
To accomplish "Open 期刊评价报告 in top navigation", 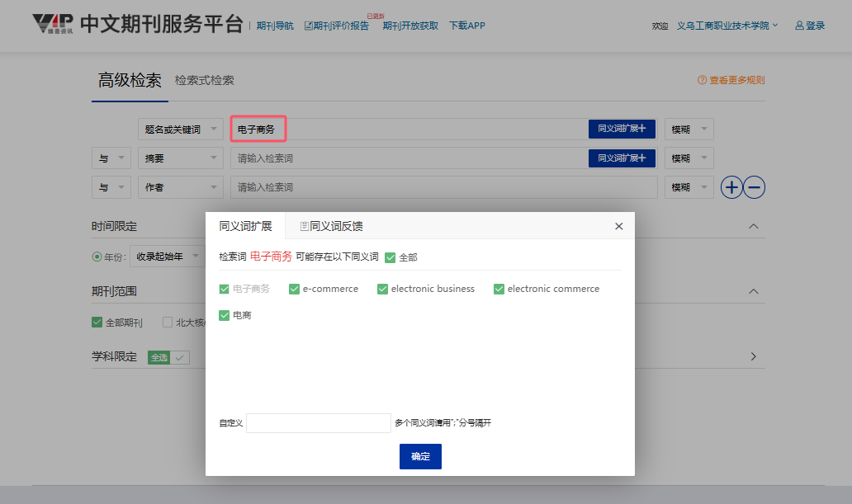I will pos(337,26).
